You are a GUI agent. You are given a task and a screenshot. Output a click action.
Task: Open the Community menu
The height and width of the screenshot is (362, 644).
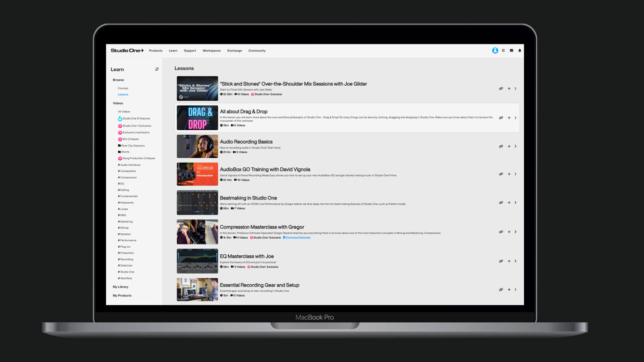[257, 50]
